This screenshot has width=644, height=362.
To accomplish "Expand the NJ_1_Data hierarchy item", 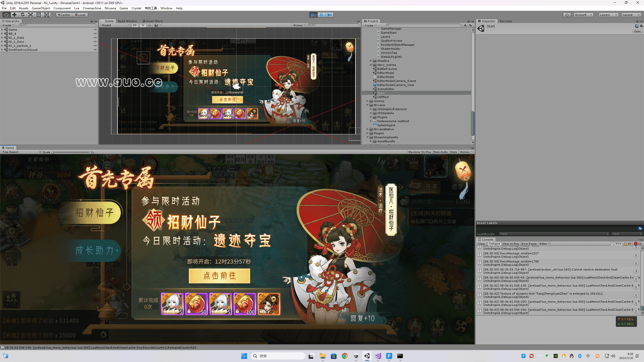I will point(2,38).
